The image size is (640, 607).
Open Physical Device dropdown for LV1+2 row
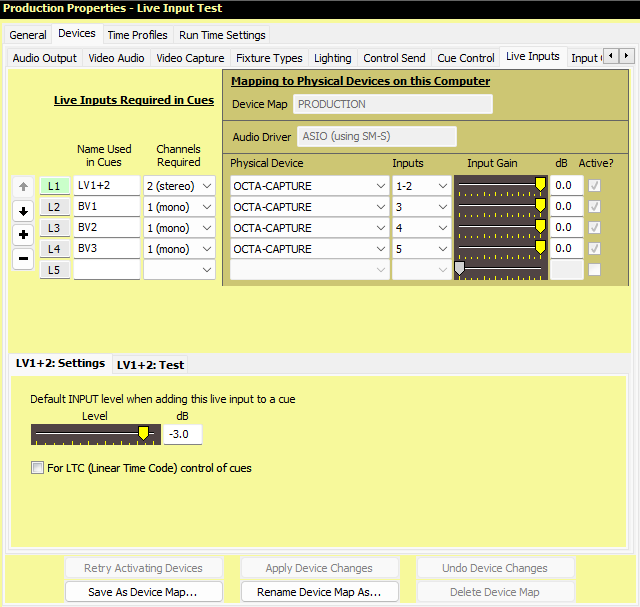[x=309, y=186]
